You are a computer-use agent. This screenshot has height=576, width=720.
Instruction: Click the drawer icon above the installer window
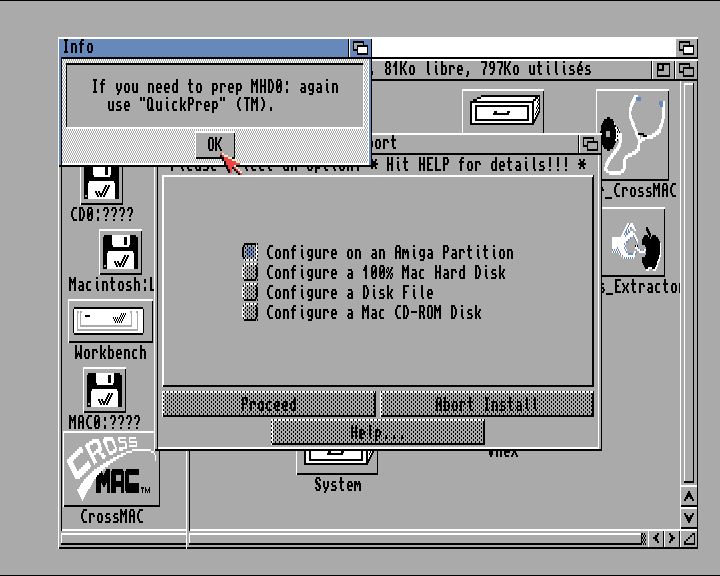[505, 110]
